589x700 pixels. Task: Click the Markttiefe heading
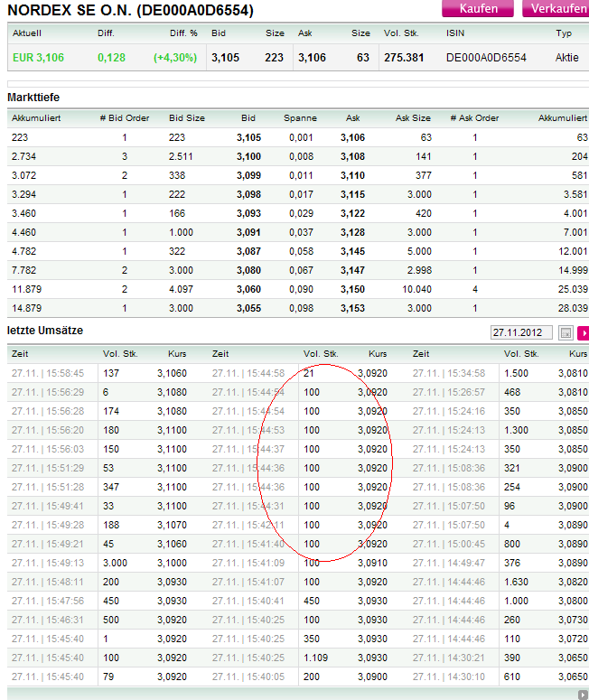33,98
